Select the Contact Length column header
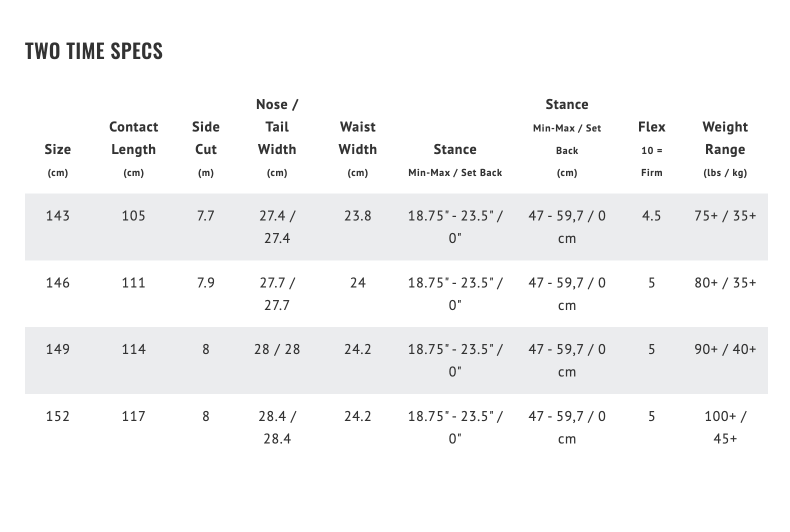790x532 pixels. [x=133, y=138]
